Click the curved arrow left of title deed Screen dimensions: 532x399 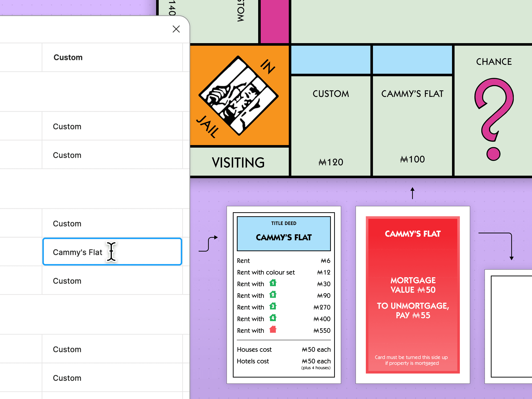208,244
